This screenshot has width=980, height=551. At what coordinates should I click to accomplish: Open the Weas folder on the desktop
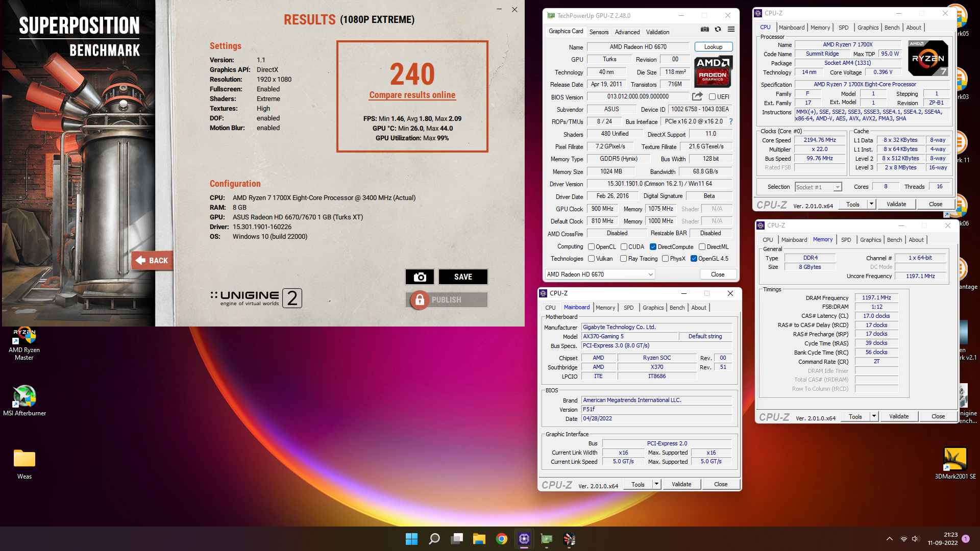coord(24,464)
